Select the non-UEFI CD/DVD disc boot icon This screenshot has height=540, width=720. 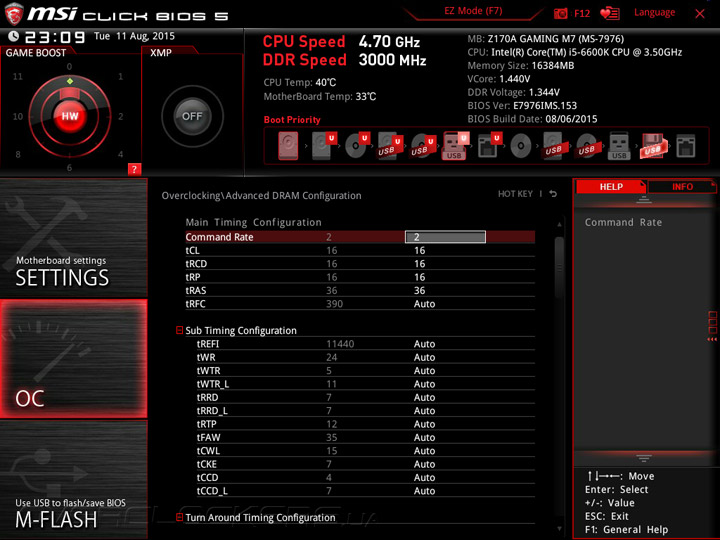point(521,146)
